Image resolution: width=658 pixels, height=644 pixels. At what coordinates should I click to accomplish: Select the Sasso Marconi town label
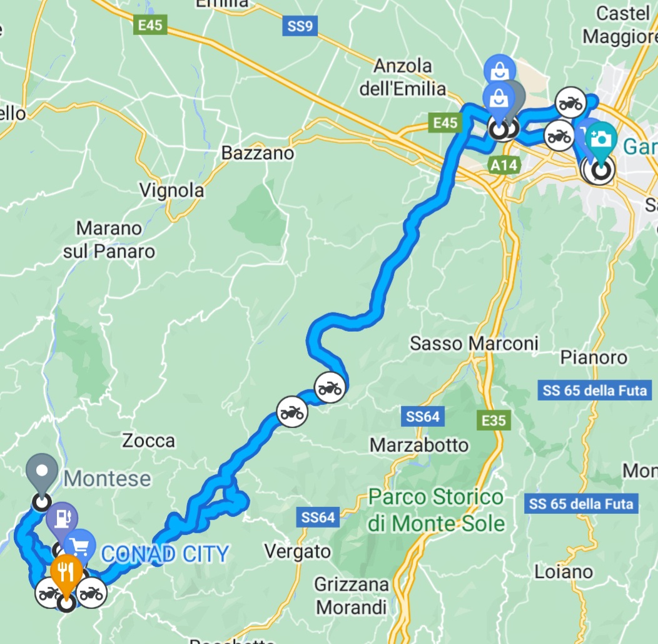[x=473, y=344]
